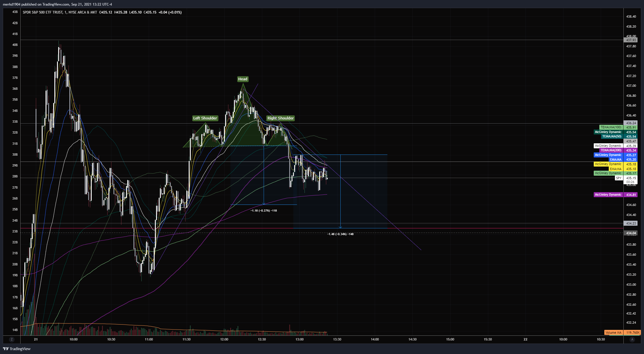Click the 43B volume scale value
The image size is (644, 354).
(15, 12)
